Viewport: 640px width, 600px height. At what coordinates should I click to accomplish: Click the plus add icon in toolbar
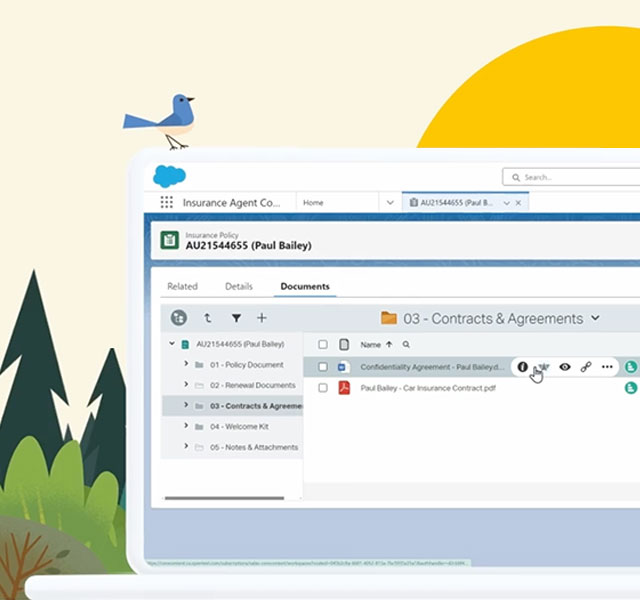[x=262, y=318]
